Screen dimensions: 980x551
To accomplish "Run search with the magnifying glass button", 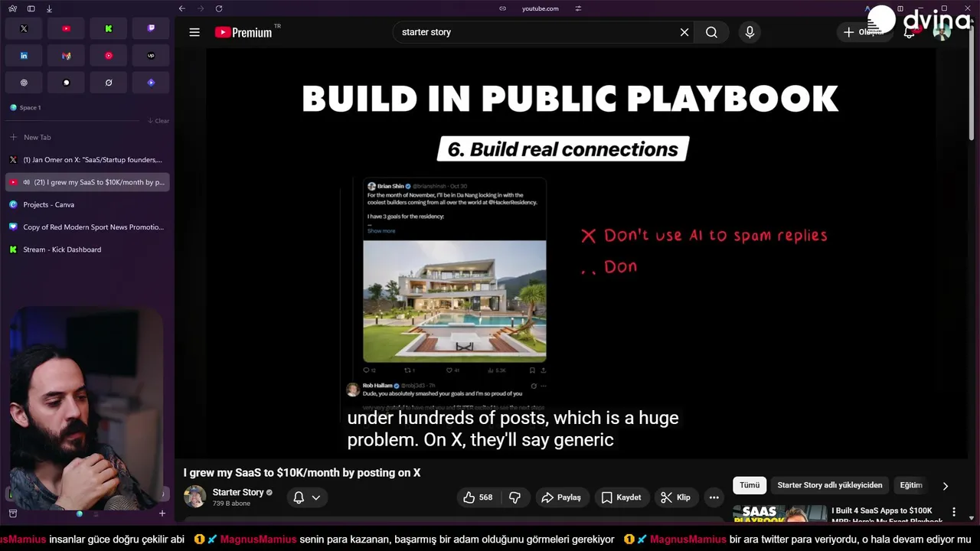I will point(711,32).
